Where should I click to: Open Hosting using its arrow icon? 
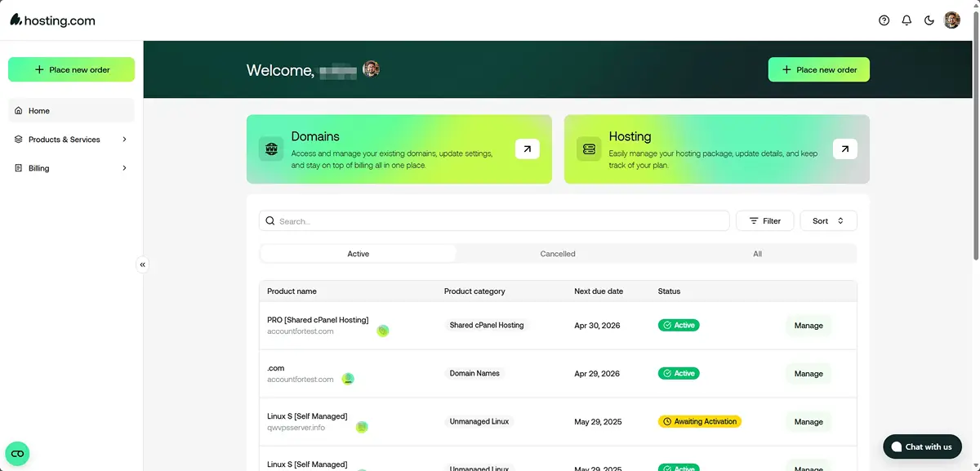844,149
